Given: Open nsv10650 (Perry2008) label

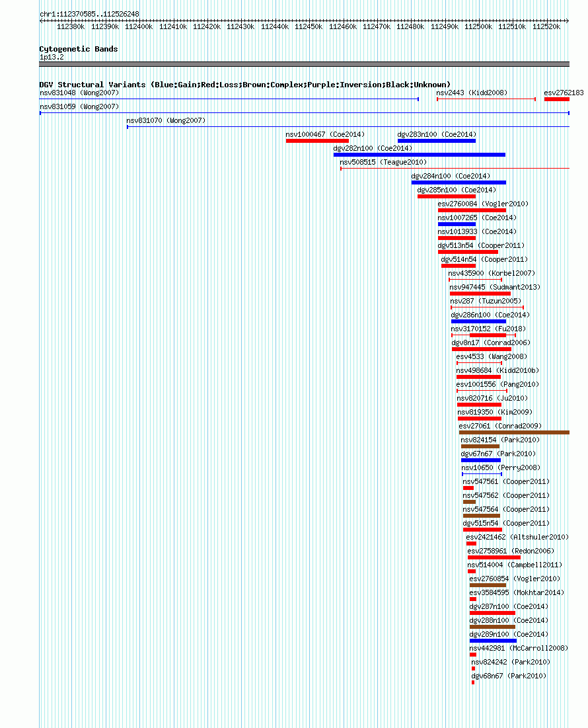Looking at the screenshot, I should [501, 468].
